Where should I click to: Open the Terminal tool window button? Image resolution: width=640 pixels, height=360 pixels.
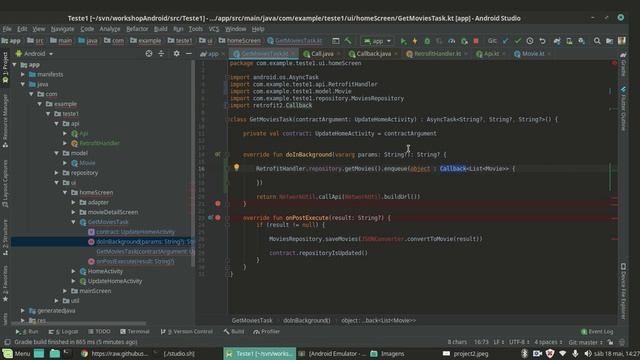coord(135,331)
